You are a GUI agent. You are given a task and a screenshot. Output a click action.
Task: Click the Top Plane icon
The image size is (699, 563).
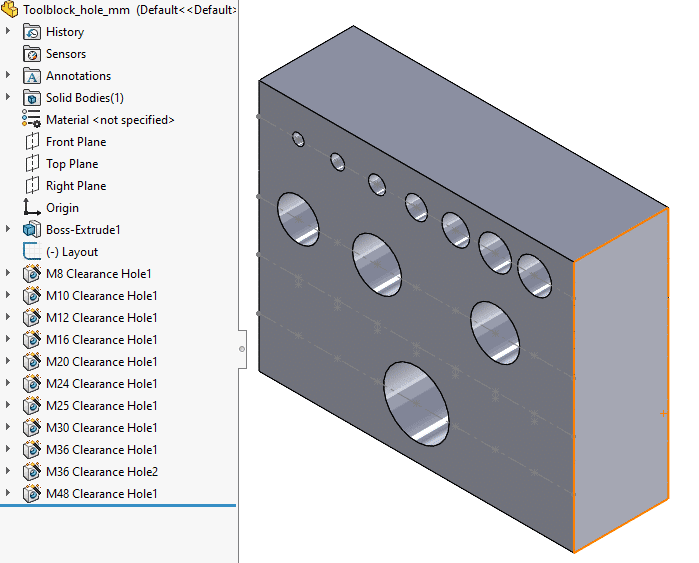click(x=32, y=164)
